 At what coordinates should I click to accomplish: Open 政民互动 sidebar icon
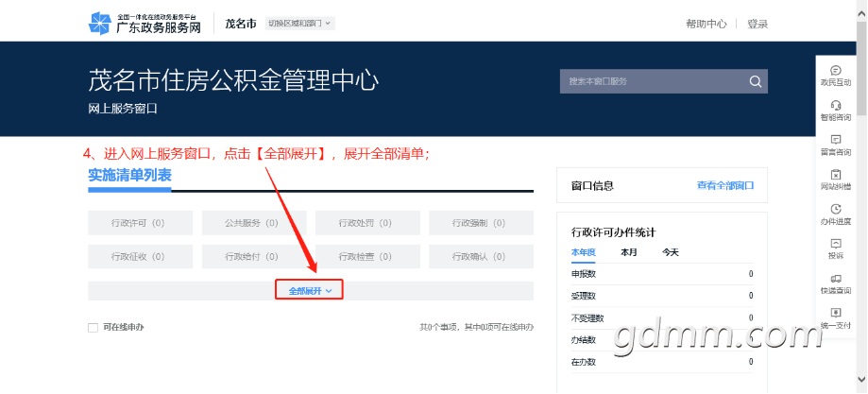[836, 76]
